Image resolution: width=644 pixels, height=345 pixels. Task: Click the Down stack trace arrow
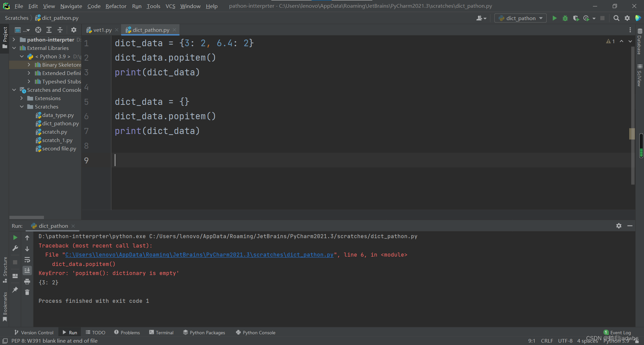click(27, 249)
